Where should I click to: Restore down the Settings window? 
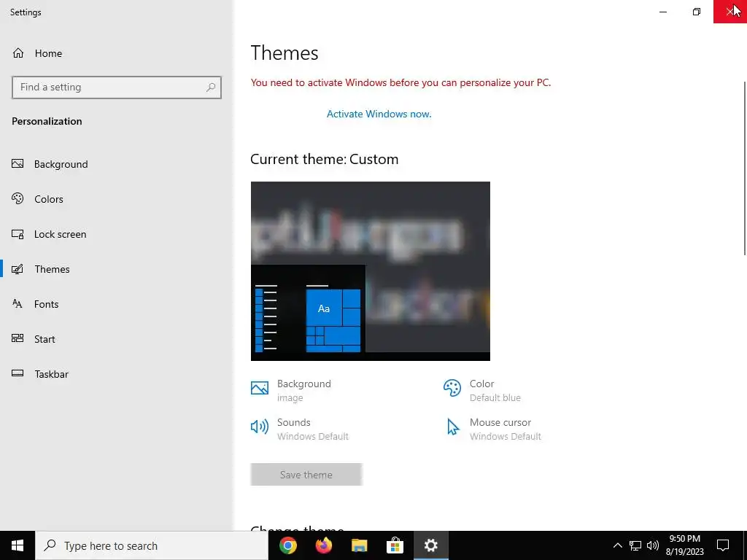pos(697,12)
